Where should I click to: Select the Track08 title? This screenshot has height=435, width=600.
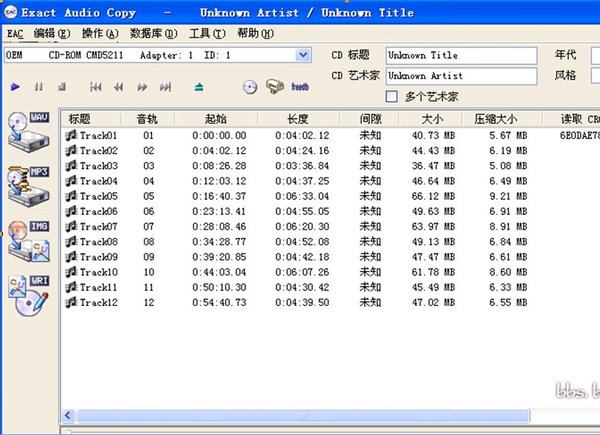[99, 241]
